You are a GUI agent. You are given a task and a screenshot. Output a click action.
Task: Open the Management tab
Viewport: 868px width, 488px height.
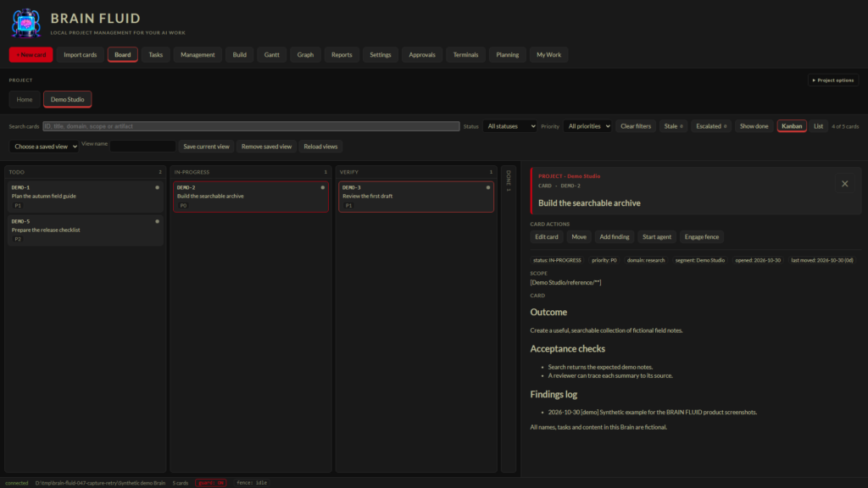click(198, 55)
